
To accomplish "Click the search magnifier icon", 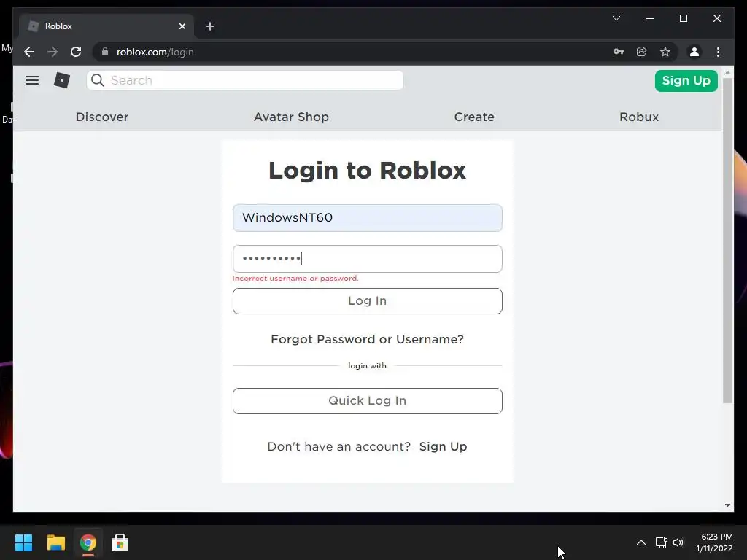I will (x=98, y=80).
